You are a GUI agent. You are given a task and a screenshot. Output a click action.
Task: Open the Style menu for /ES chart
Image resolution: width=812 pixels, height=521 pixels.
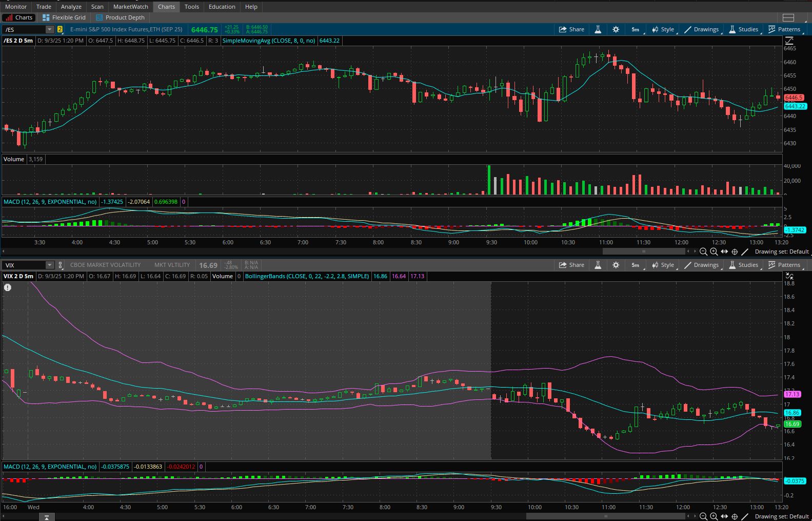663,29
